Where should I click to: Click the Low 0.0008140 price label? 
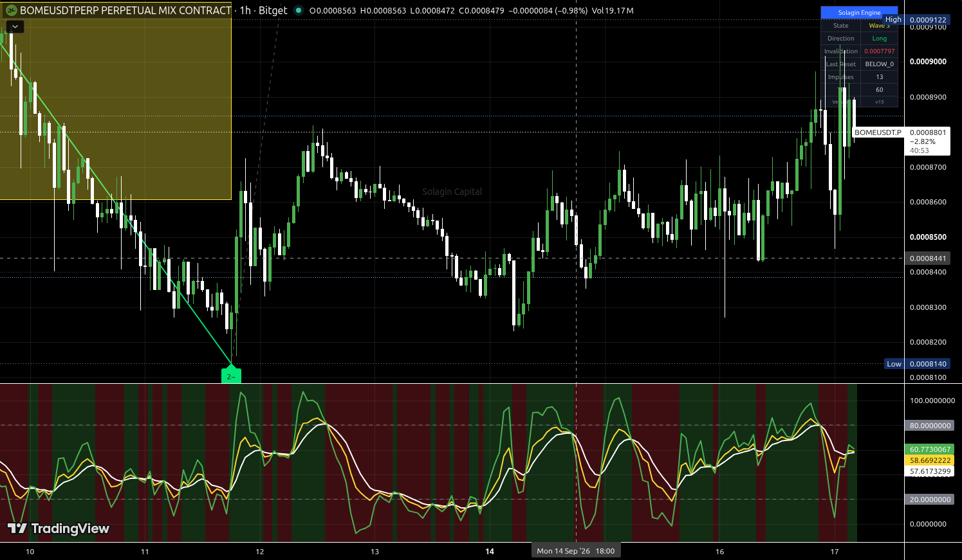tap(917, 364)
